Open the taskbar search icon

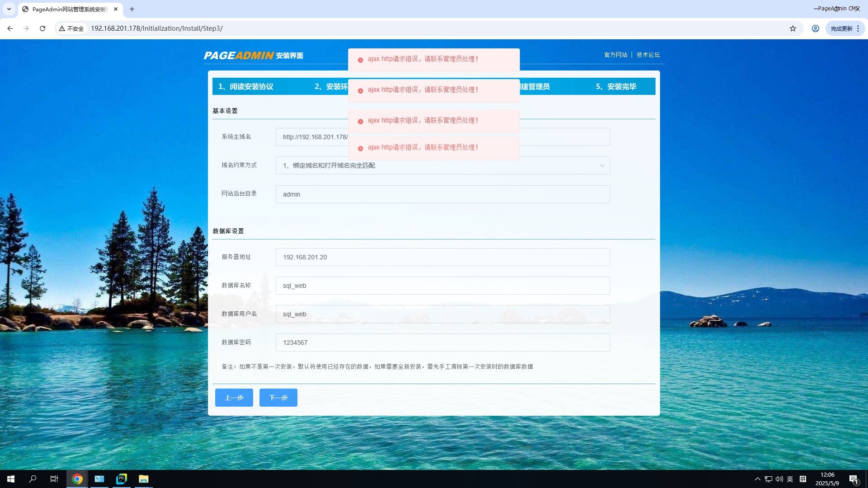coord(33,479)
